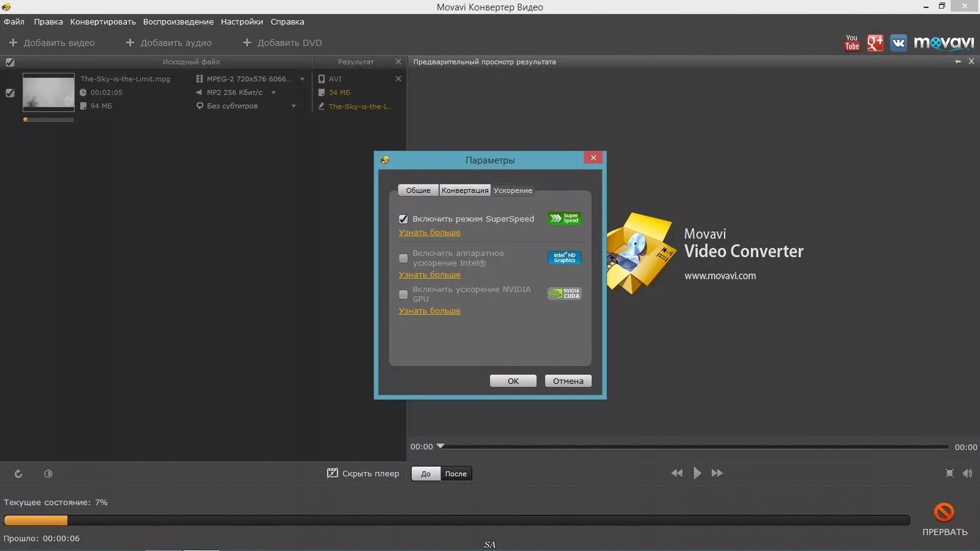This screenshot has width=980, height=551.
Task: Open the Справка menu
Action: 287,21
